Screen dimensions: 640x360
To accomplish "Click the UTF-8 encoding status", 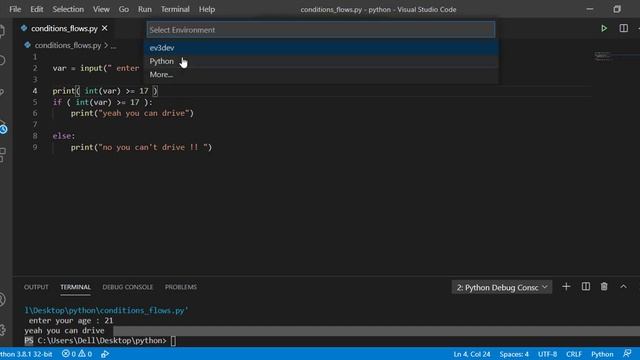I will (x=547, y=354).
